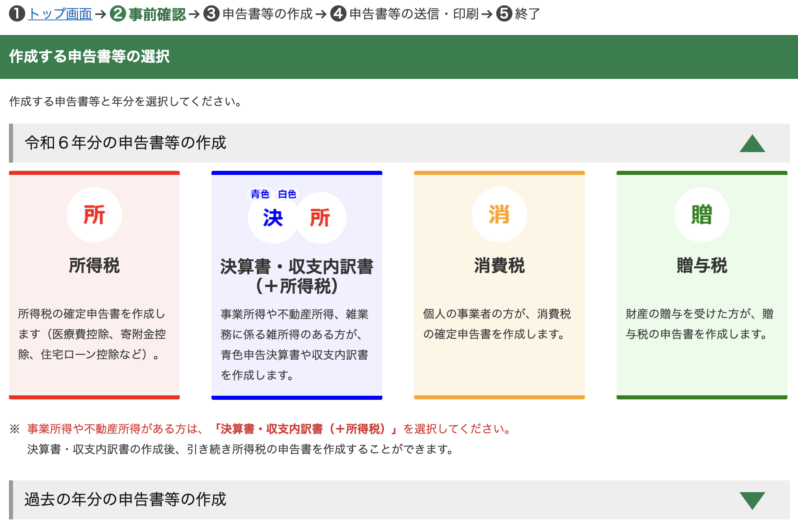
Task: Click step 3 申告書等の作成 label
Action: (268, 14)
